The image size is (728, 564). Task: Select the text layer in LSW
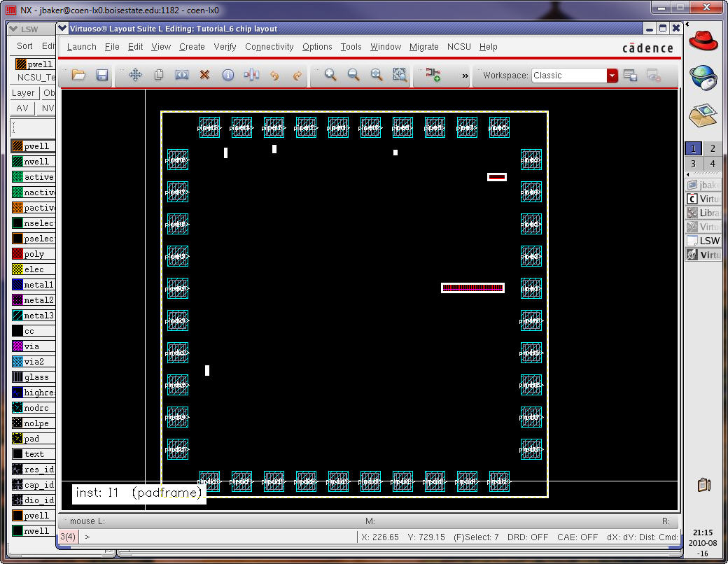click(34, 454)
